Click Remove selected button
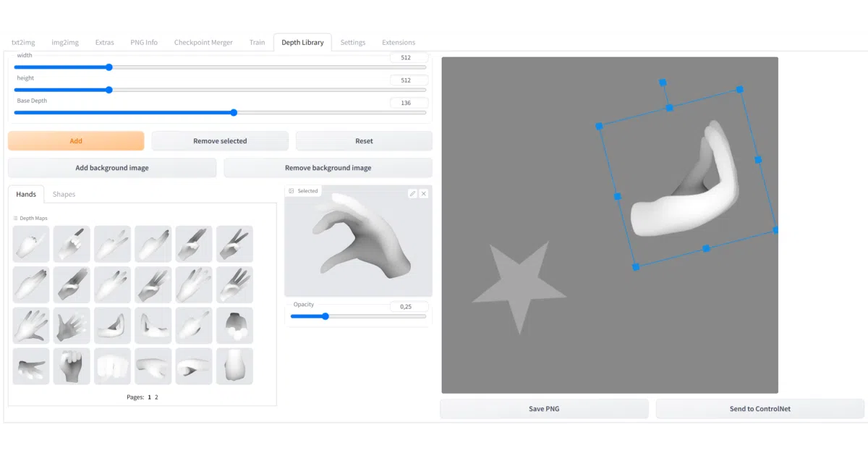The width and height of the screenshot is (868, 456). point(220,141)
